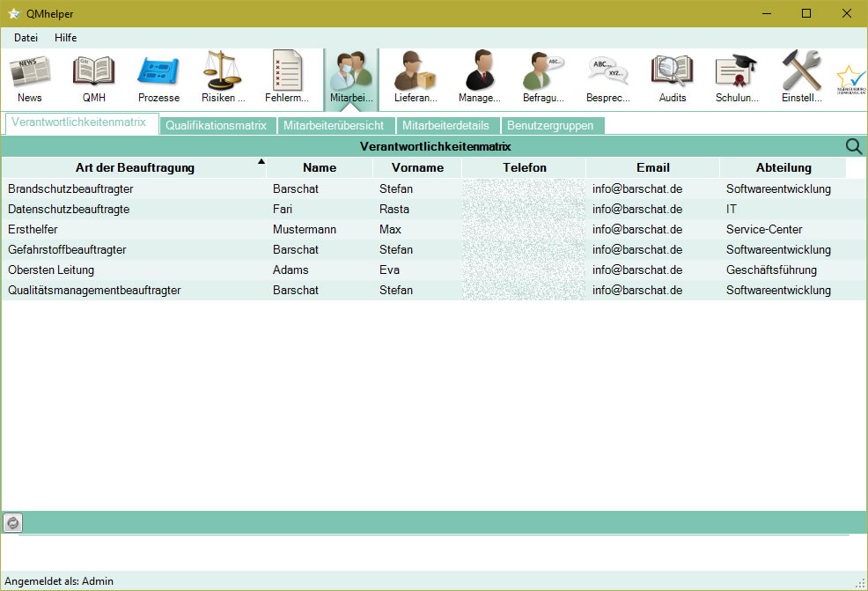Go to the Benutzergruppen tab
The height and width of the screenshot is (591, 868).
(x=550, y=126)
